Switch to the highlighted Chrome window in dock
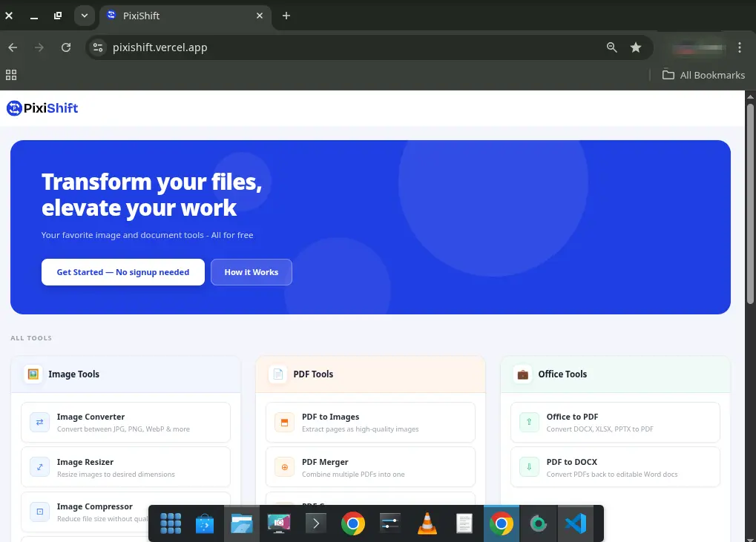This screenshot has height=542, width=756. 502,523
